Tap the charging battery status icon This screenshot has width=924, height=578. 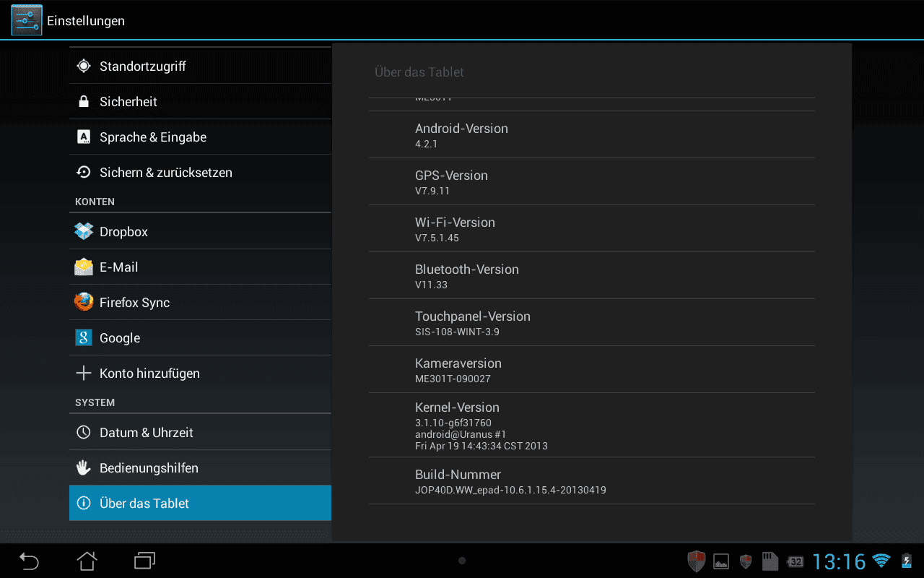(x=906, y=561)
